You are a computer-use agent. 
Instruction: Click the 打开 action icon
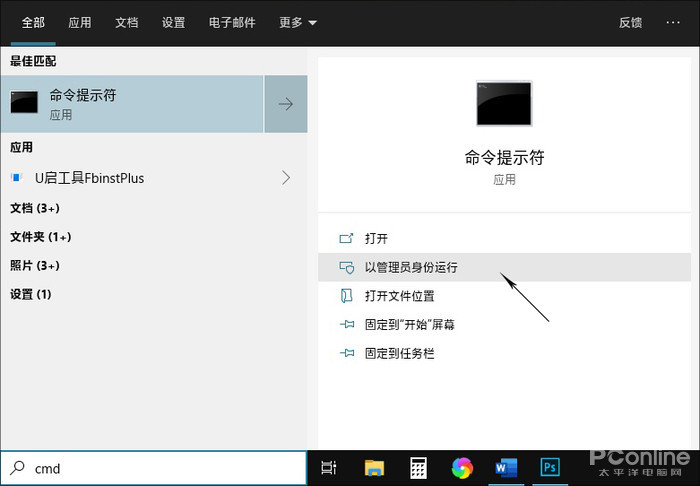coord(346,238)
